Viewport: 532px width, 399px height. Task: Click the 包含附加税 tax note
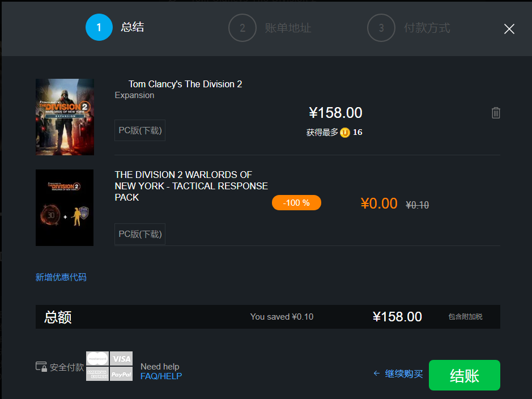(465, 317)
